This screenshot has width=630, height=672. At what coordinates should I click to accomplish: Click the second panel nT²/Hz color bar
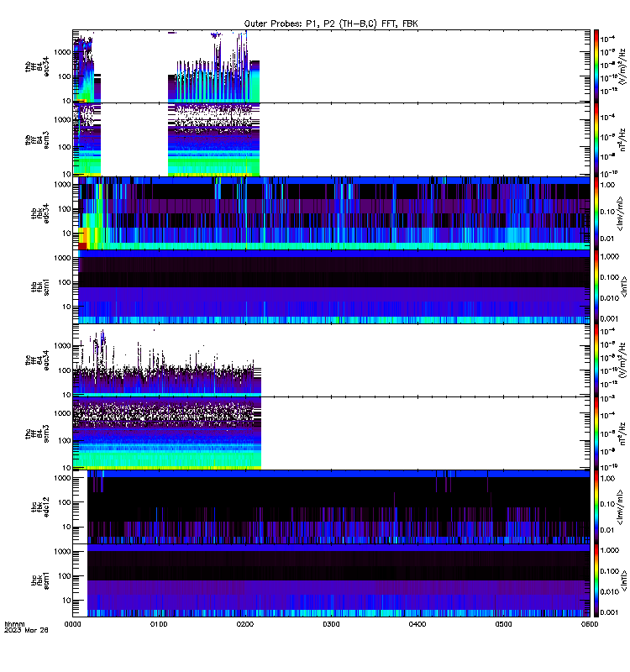tap(596, 139)
